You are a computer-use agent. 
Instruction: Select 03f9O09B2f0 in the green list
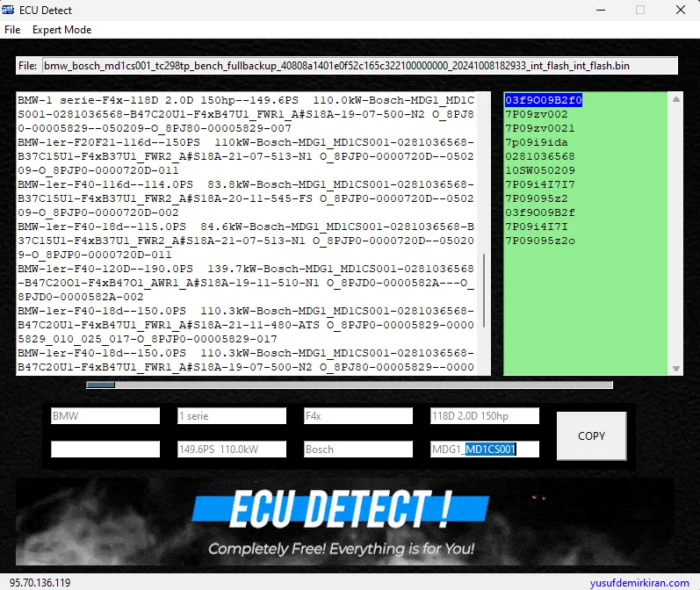[543, 100]
